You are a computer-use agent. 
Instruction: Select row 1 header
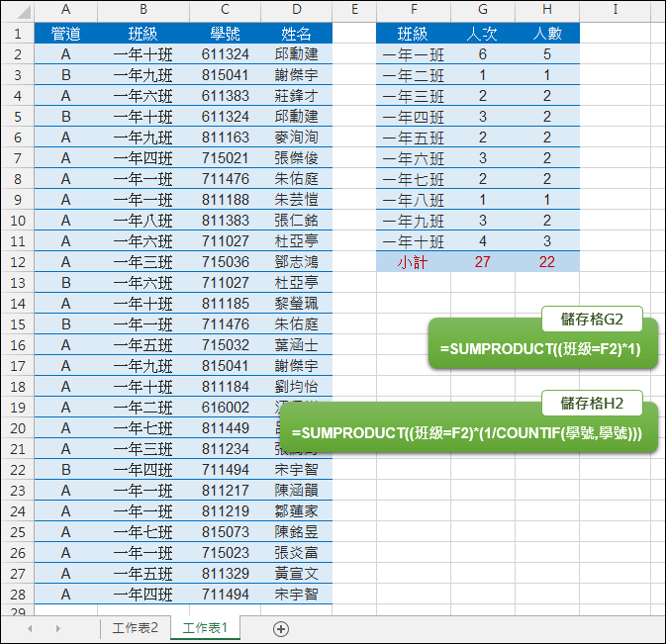18,34
